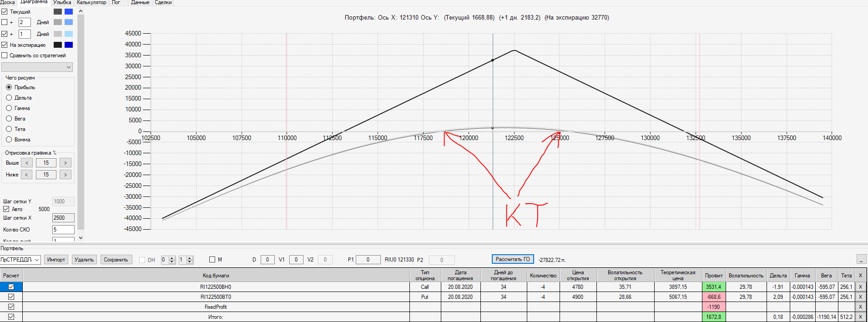Image resolution: width=868 pixels, height=322 pixels.
Task: Pick the dark blue На экспирацию color swatch
Action: pyautogui.click(x=69, y=45)
